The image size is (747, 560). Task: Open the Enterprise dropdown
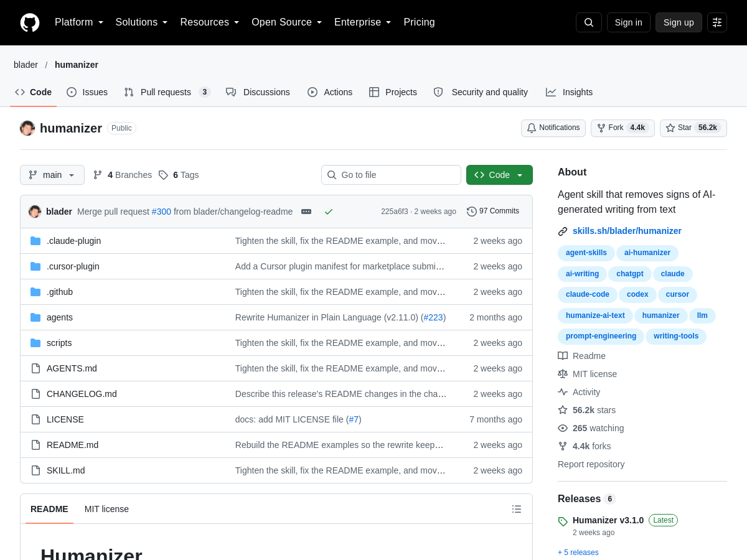(363, 22)
